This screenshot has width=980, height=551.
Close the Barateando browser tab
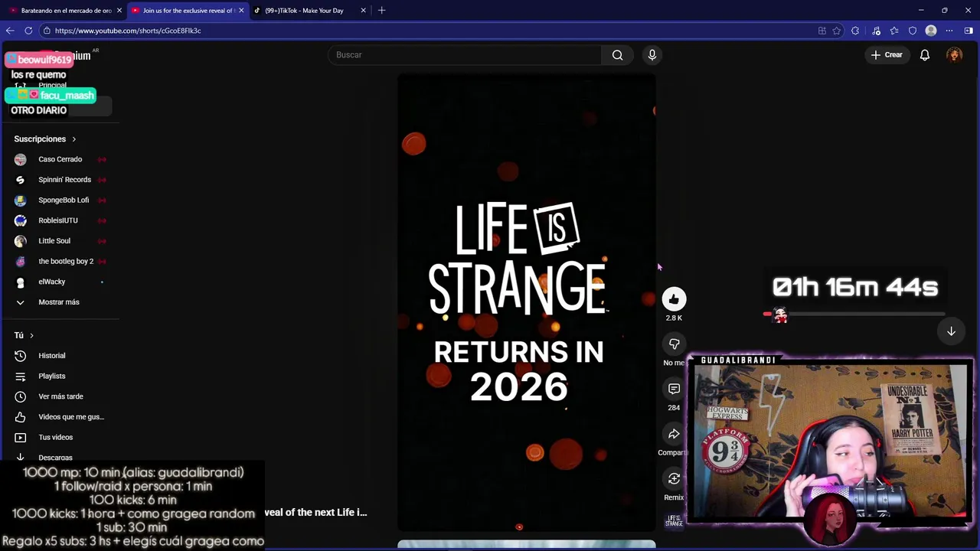point(119,11)
